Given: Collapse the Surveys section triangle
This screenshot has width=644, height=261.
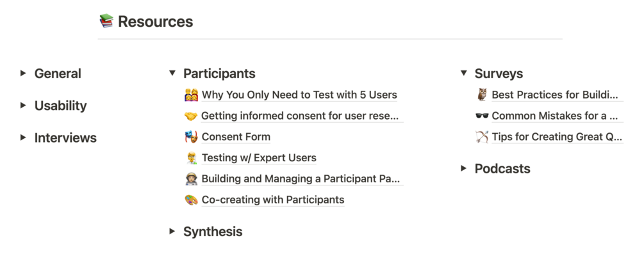Looking at the screenshot, I should coord(463,74).
